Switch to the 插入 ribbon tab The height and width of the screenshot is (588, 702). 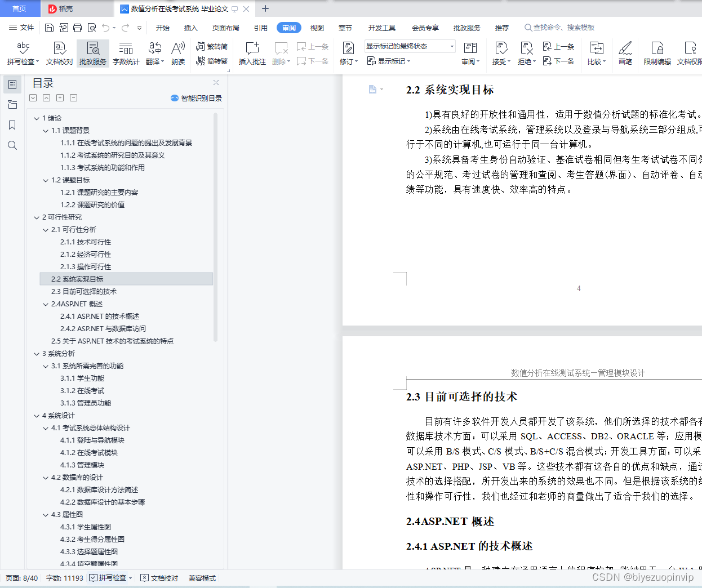(191, 28)
